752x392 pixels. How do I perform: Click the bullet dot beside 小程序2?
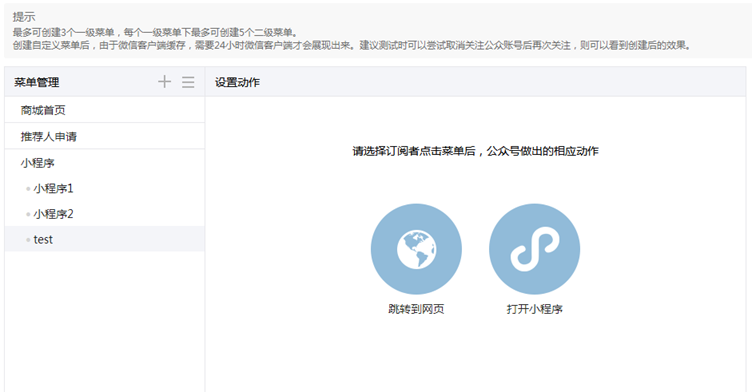[28, 214]
